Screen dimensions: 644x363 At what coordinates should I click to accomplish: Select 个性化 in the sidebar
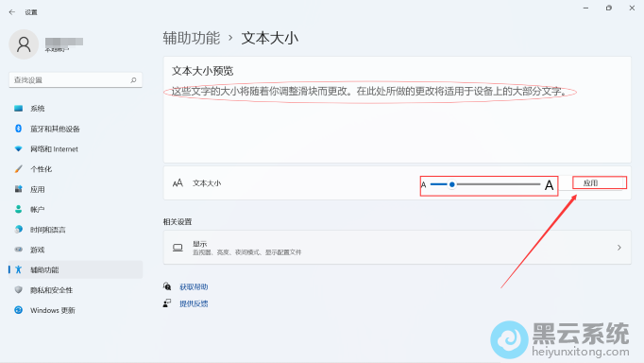76,169
